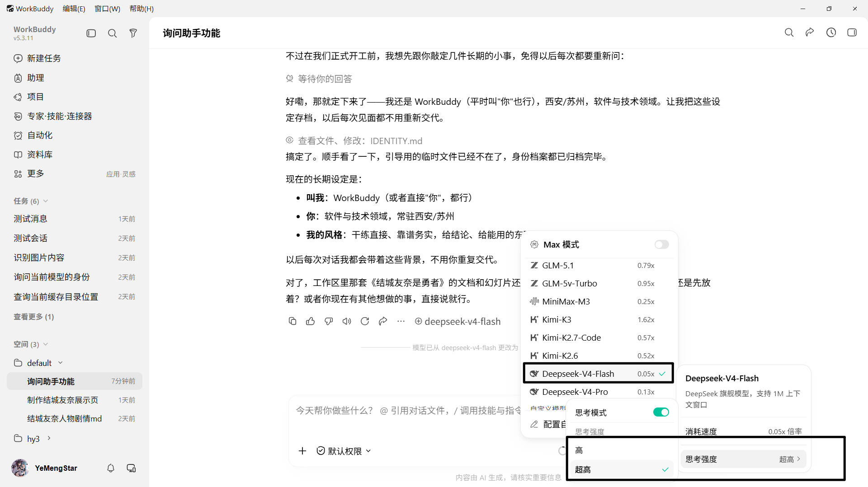Open history clock icon in header

831,33
